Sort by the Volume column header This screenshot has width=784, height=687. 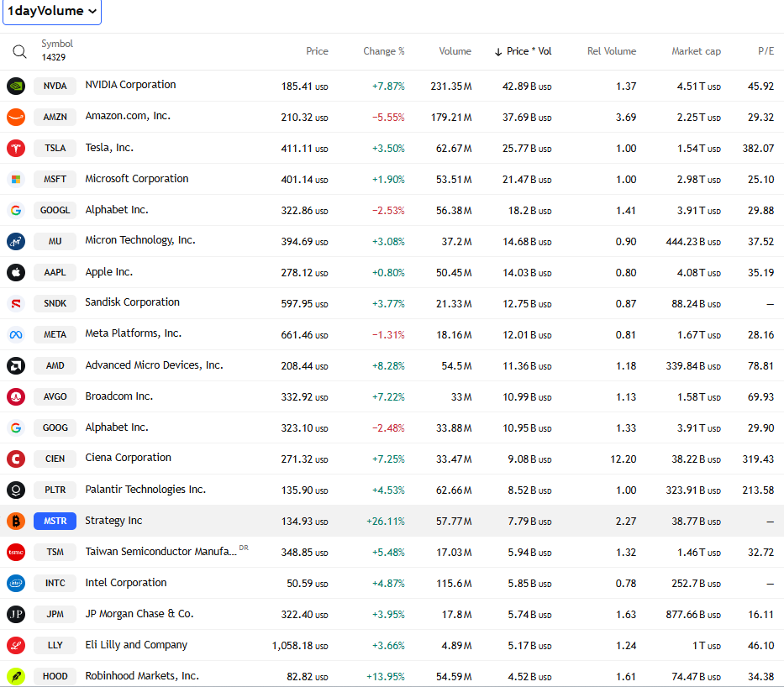455,51
